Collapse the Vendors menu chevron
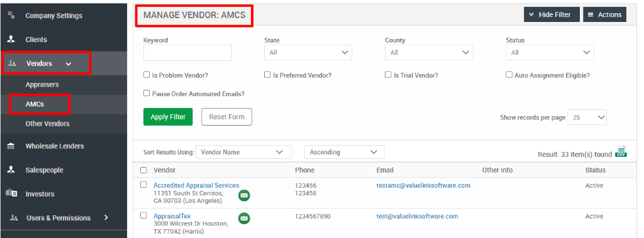 point(69,63)
